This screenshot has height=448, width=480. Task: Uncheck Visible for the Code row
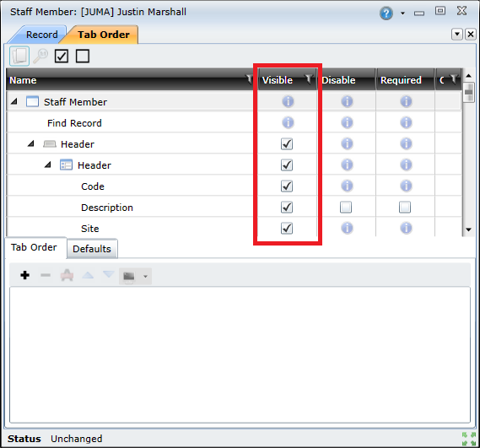click(x=287, y=186)
